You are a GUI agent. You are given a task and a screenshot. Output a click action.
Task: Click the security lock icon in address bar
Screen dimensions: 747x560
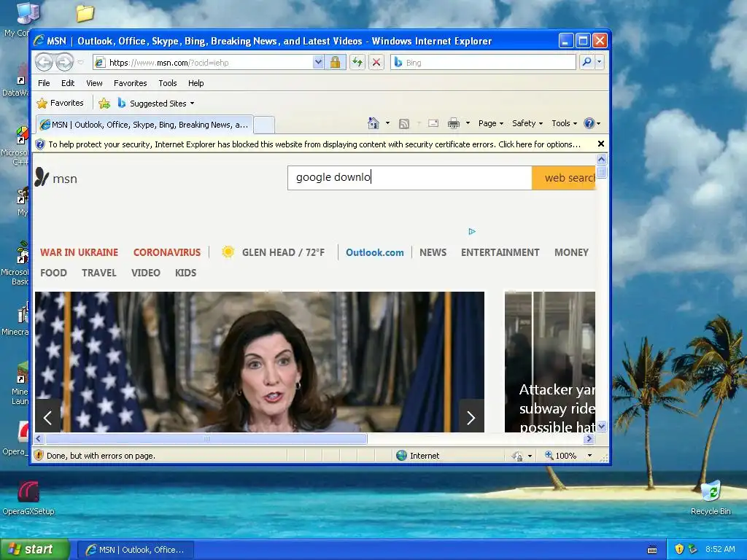coord(335,63)
